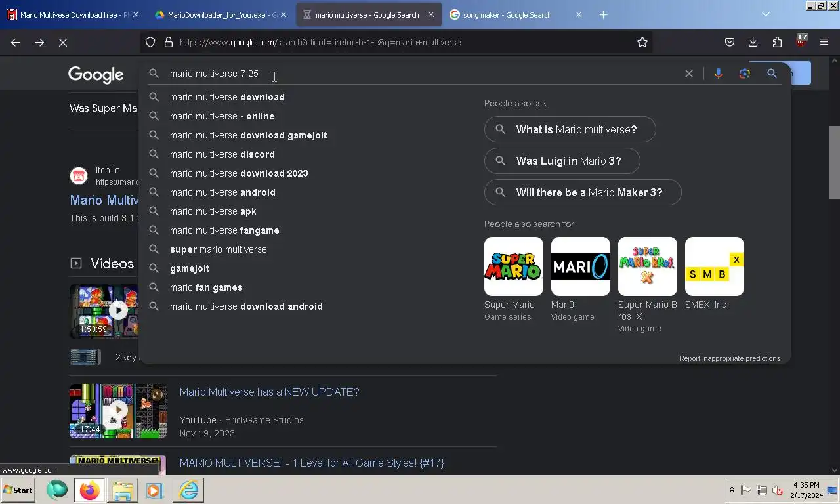Open Mario Multiverse has a NEW UPDATE? video
840x504 pixels.
[x=269, y=392]
